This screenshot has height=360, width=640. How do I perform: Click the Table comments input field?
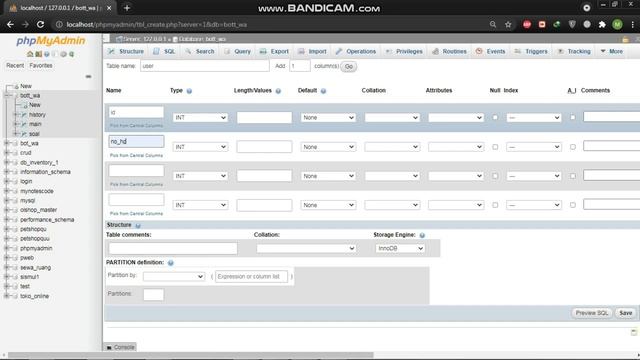click(x=173, y=248)
